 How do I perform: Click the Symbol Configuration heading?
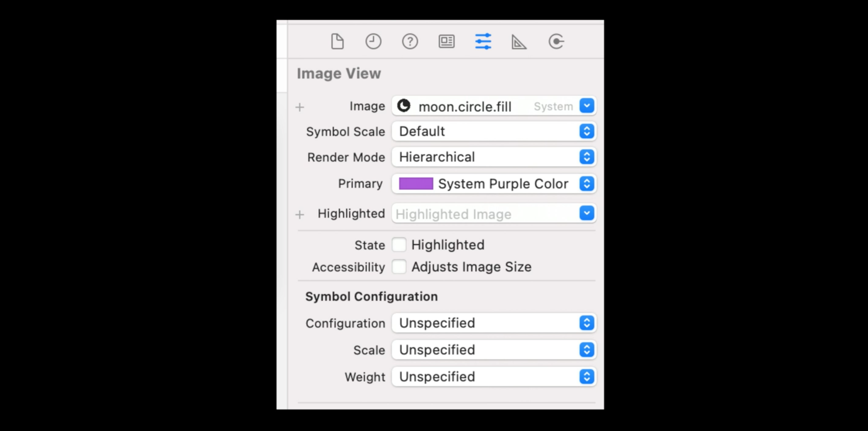click(371, 296)
